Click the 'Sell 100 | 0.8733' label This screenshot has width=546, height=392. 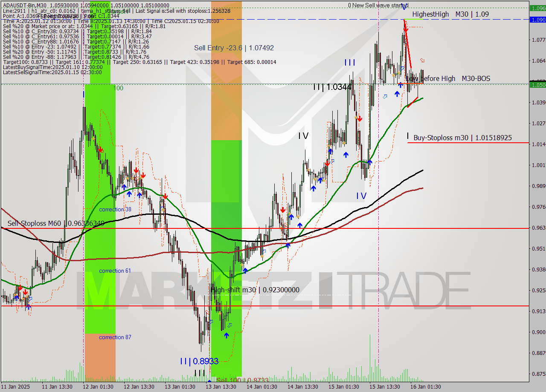[x=242, y=380]
